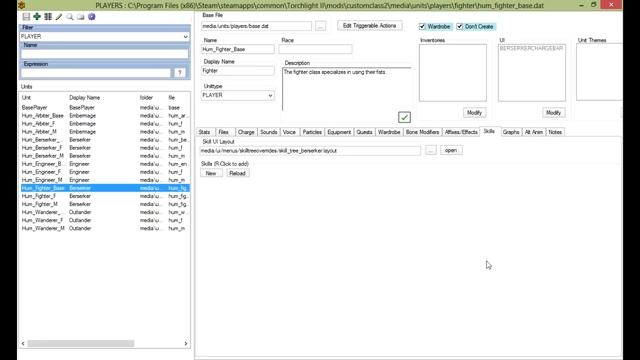The height and width of the screenshot is (360, 640).
Task: Select the Voice tab
Action: (x=289, y=132)
